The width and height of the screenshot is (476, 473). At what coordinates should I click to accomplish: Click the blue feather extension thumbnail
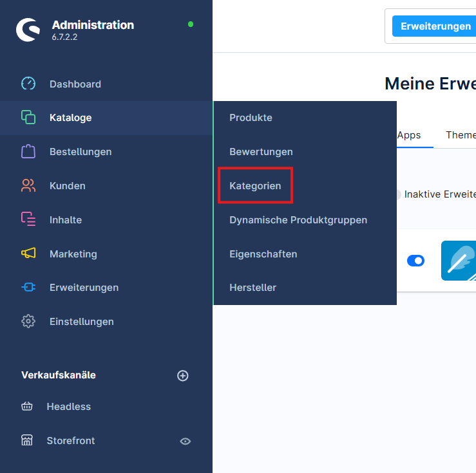tap(459, 261)
